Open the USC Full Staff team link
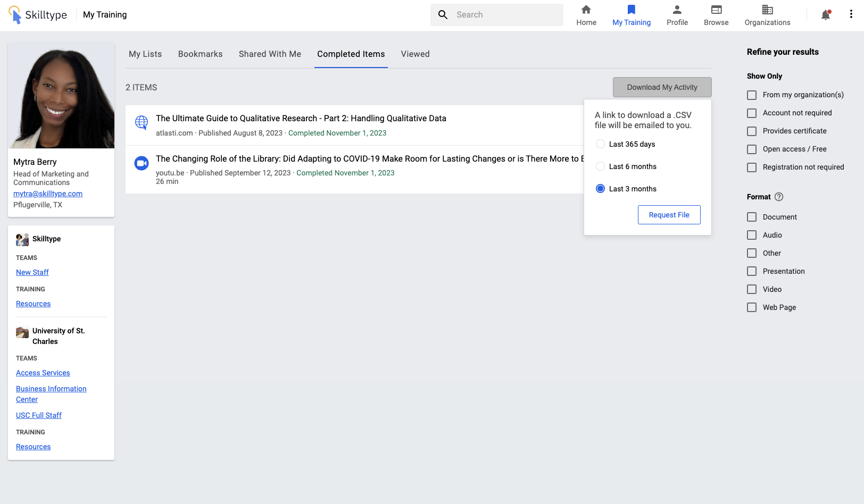Image resolution: width=864 pixels, height=504 pixels. pyautogui.click(x=39, y=415)
